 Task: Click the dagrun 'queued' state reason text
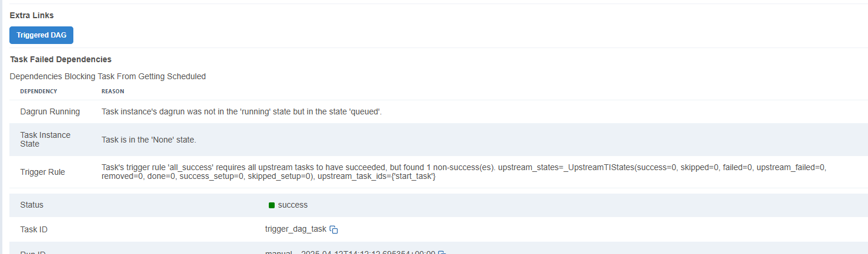242,111
